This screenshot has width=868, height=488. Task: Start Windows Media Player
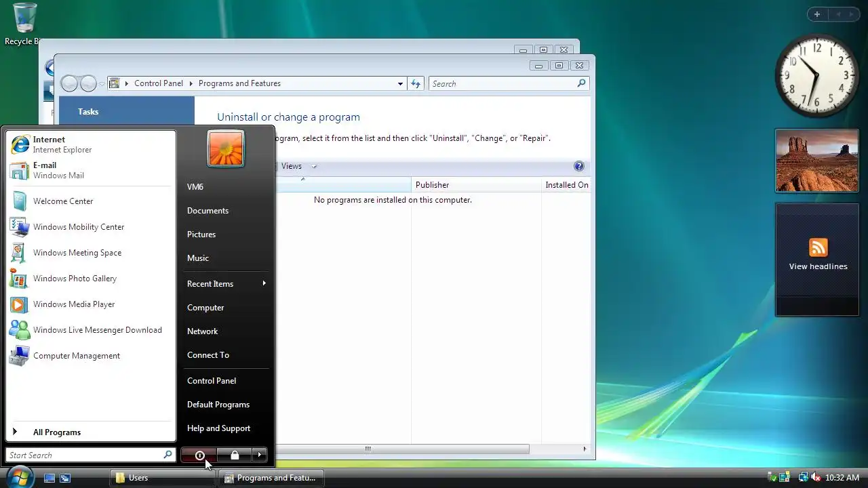90,304
